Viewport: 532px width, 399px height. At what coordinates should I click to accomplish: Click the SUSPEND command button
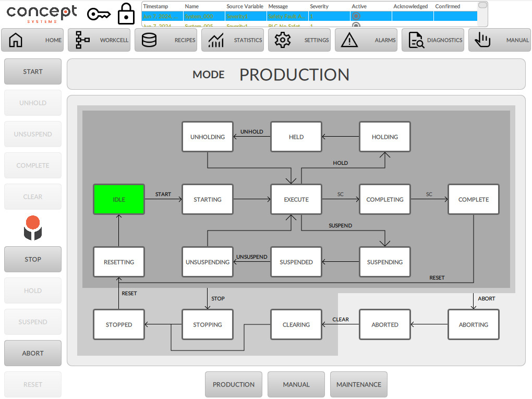click(x=33, y=322)
